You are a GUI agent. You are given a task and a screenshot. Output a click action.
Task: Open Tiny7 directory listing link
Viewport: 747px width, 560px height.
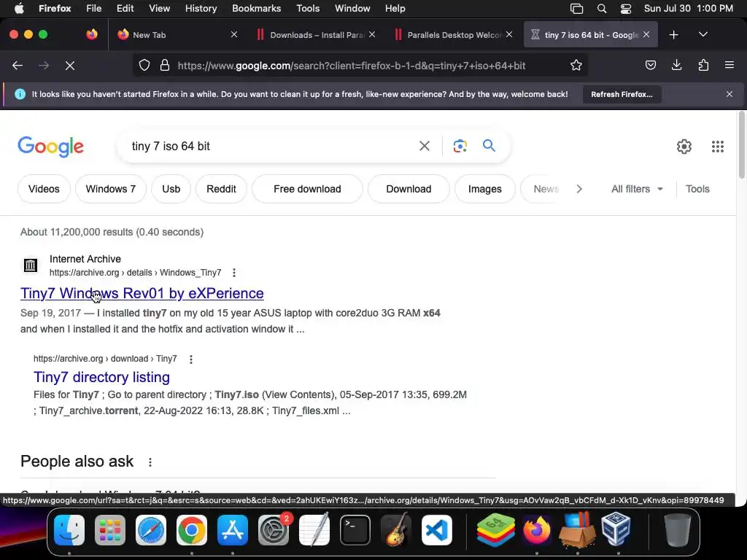pyautogui.click(x=101, y=377)
